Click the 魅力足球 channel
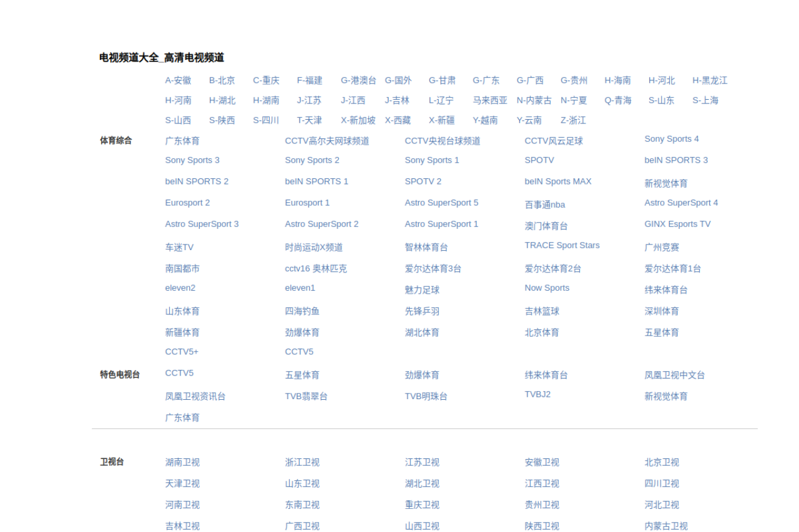This screenshot has height=532, width=799. 422,290
